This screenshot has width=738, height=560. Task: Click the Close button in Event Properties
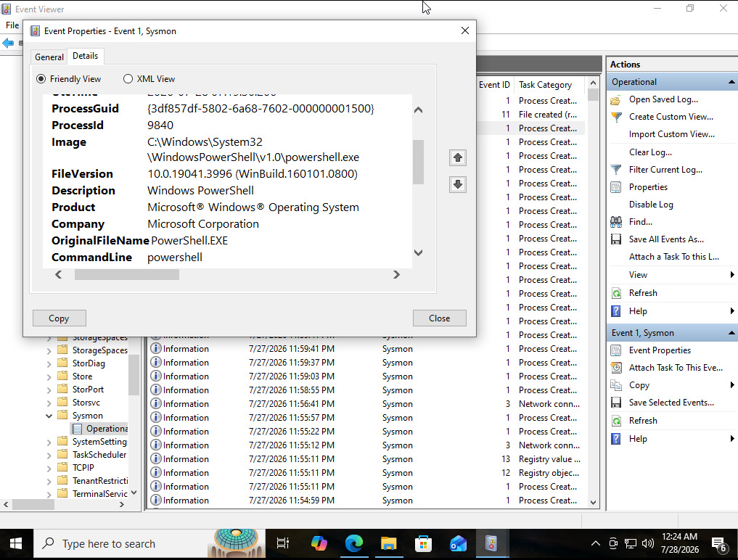(x=440, y=318)
